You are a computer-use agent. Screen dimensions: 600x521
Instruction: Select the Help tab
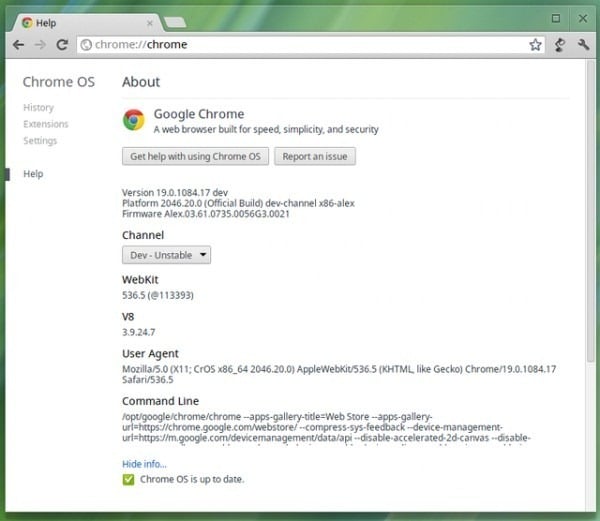pos(86,23)
